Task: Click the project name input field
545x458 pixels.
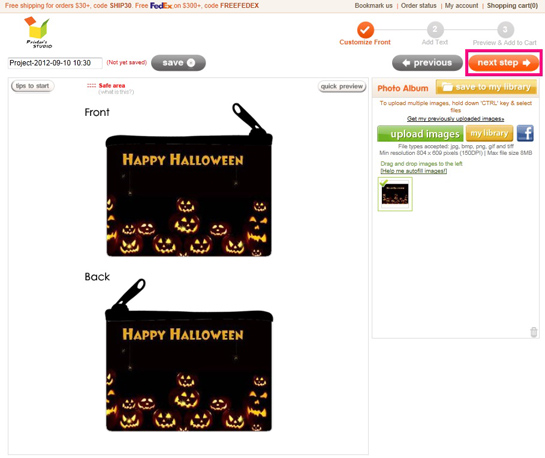Action: pyautogui.click(x=55, y=63)
